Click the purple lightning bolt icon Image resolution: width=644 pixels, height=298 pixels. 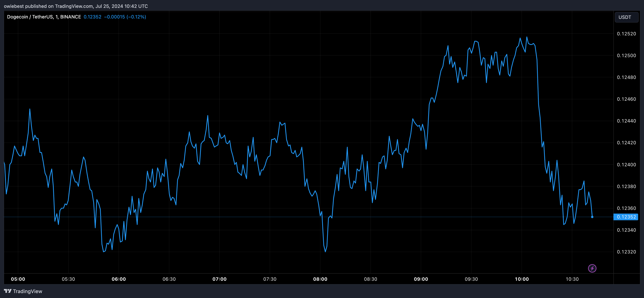pos(592,268)
